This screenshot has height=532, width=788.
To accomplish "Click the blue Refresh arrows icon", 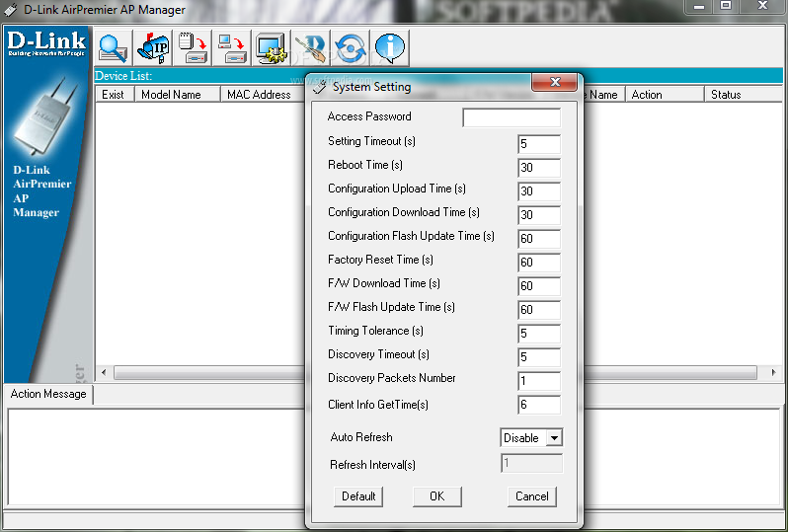I will [351, 48].
